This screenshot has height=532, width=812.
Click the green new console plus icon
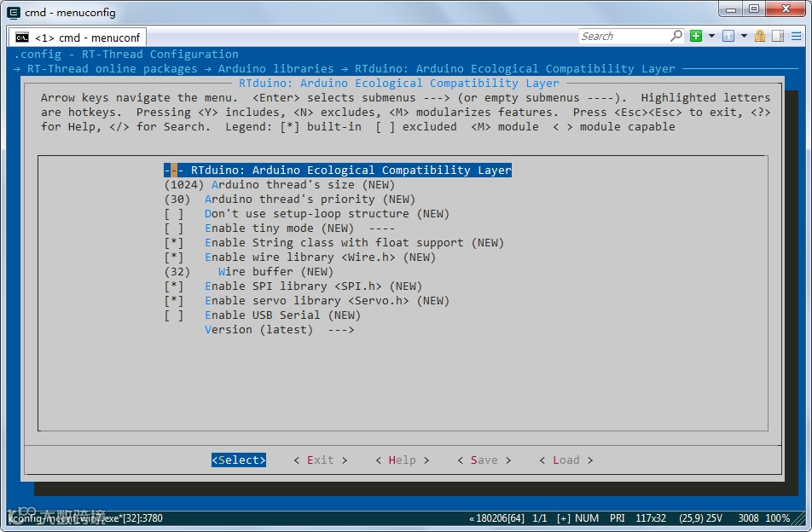(x=696, y=36)
